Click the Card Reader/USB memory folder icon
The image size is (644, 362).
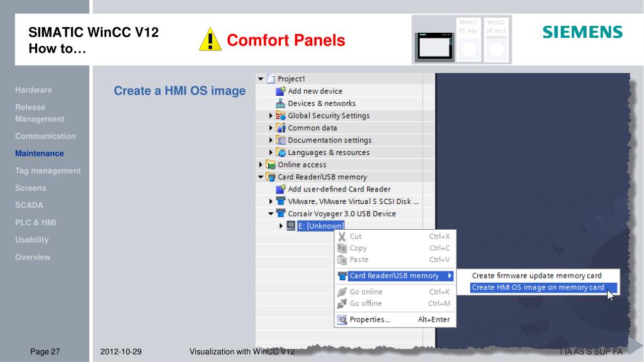(270, 177)
